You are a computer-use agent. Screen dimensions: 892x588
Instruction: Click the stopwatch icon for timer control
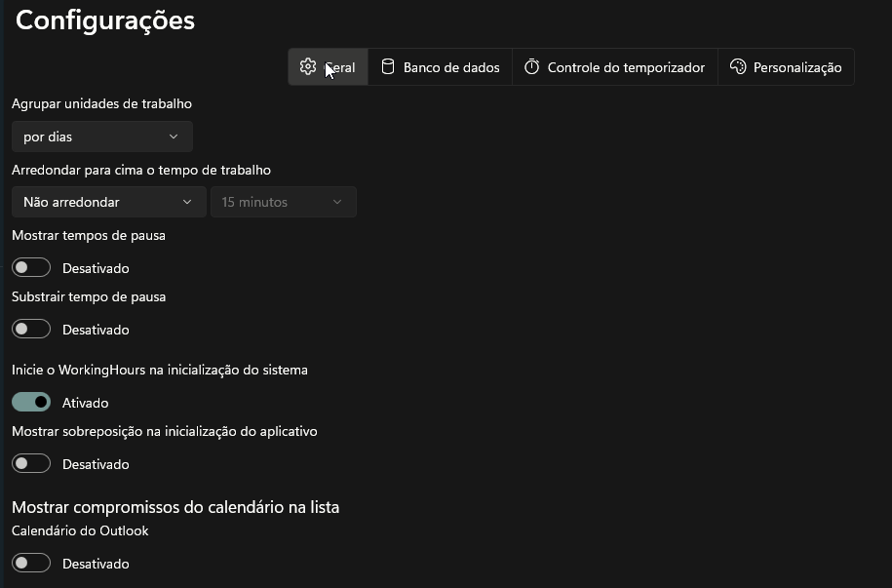coord(532,67)
